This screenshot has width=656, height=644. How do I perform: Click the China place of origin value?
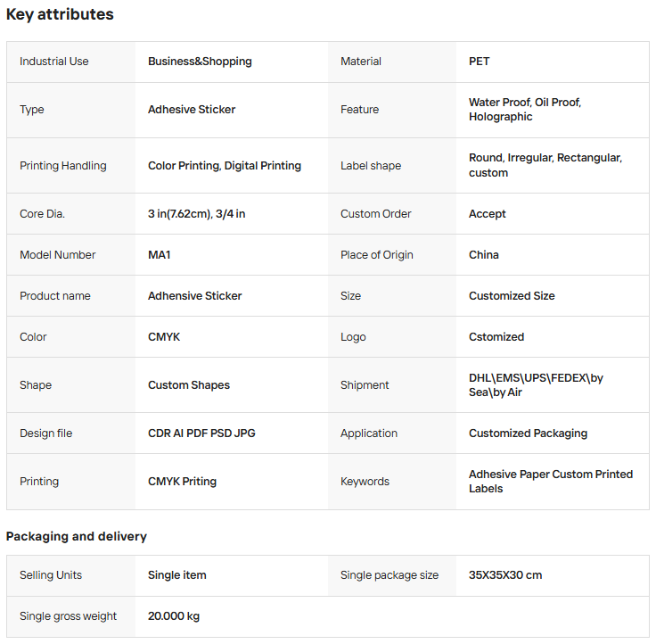(x=484, y=255)
